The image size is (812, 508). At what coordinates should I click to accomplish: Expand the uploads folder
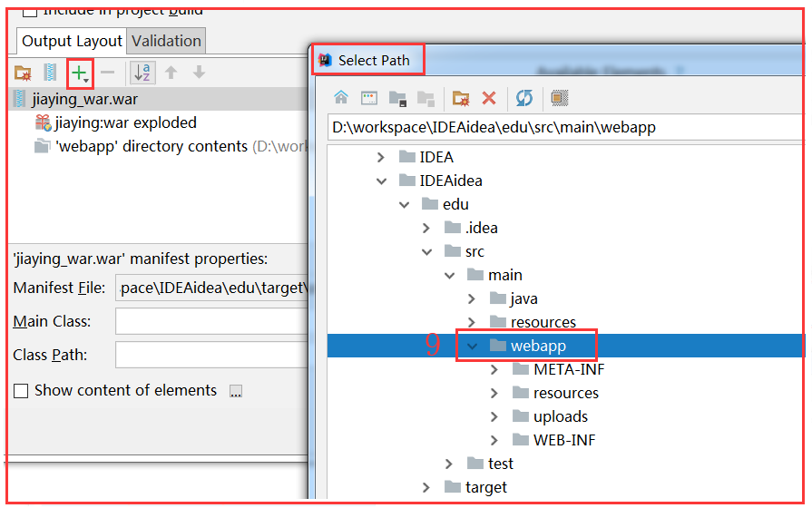tap(494, 417)
